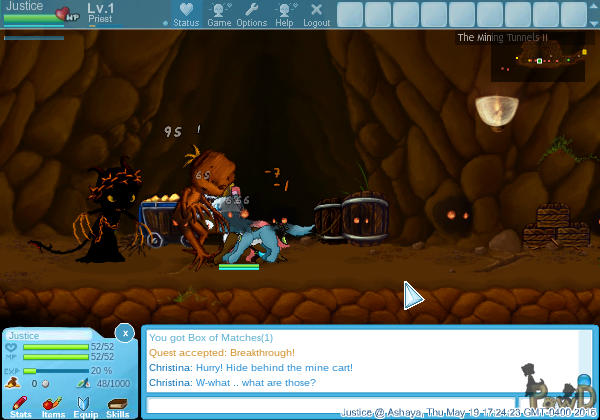Open the Stats panel
The image size is (600, 420).
click(x=20, y=405)
